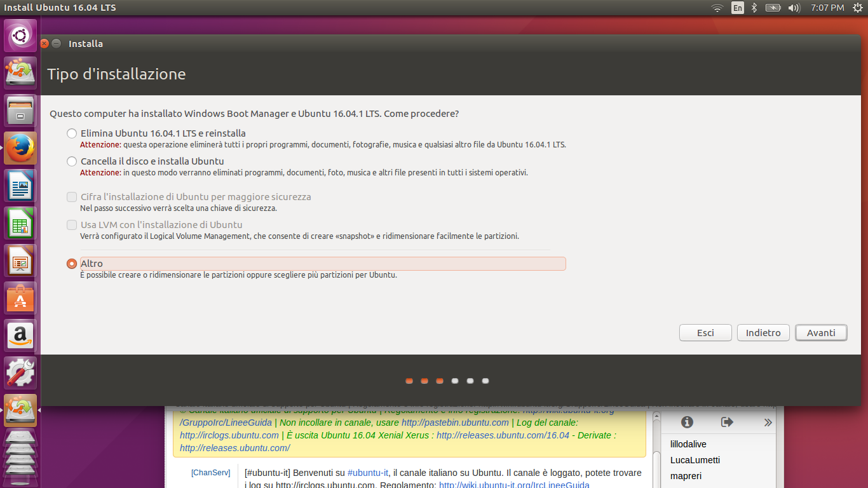868x488 pixels.
Task: Close the Installa window
Action: click(x=44, y=44)
